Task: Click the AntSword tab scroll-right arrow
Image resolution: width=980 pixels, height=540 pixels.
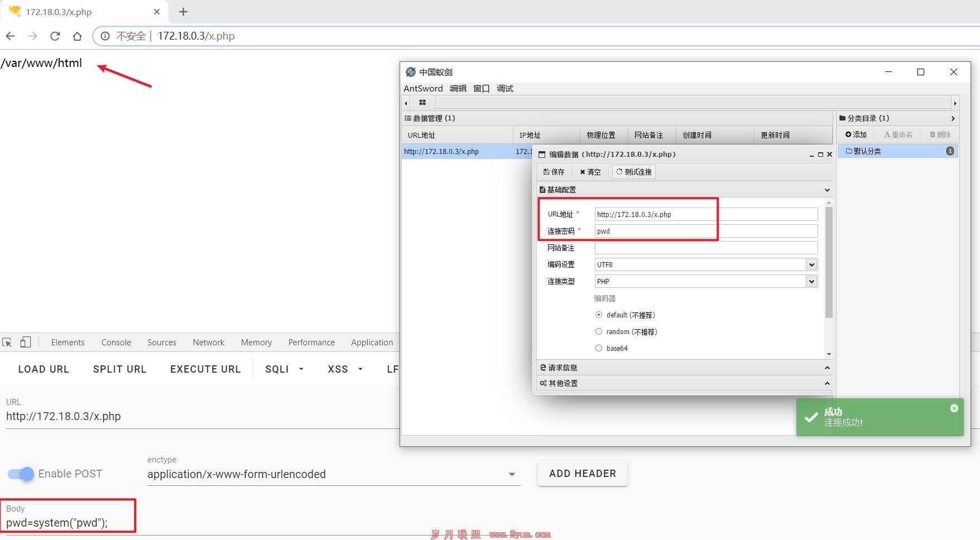Action: (x=955, y=103)
